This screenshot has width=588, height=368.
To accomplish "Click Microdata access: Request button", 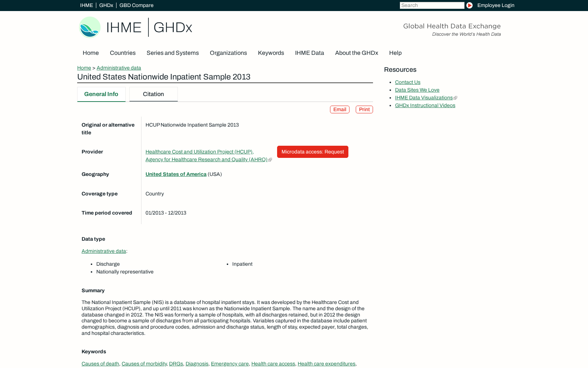I will pyautogui.click(x=313, y=152).
